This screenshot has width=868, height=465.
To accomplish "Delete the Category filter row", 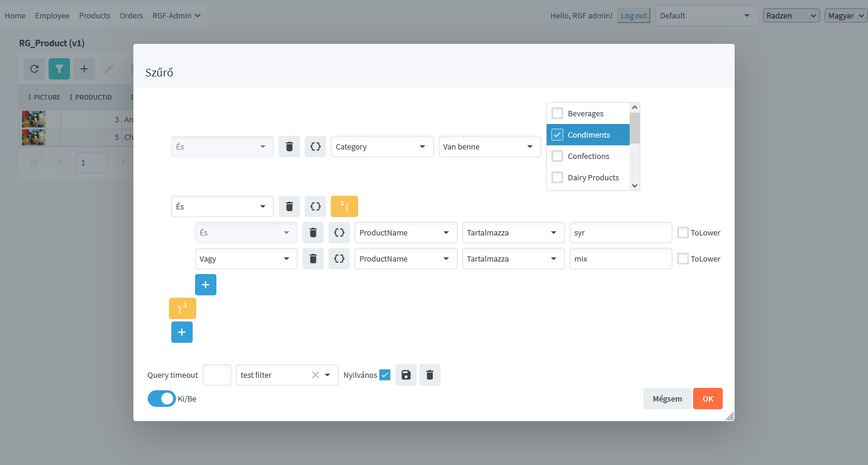I will click(289, 146).
